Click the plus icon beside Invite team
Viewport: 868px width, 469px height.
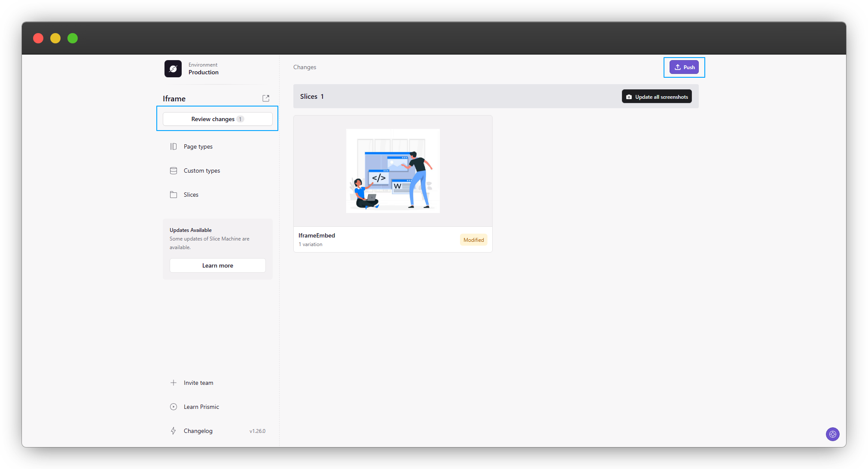pos(174,383)
